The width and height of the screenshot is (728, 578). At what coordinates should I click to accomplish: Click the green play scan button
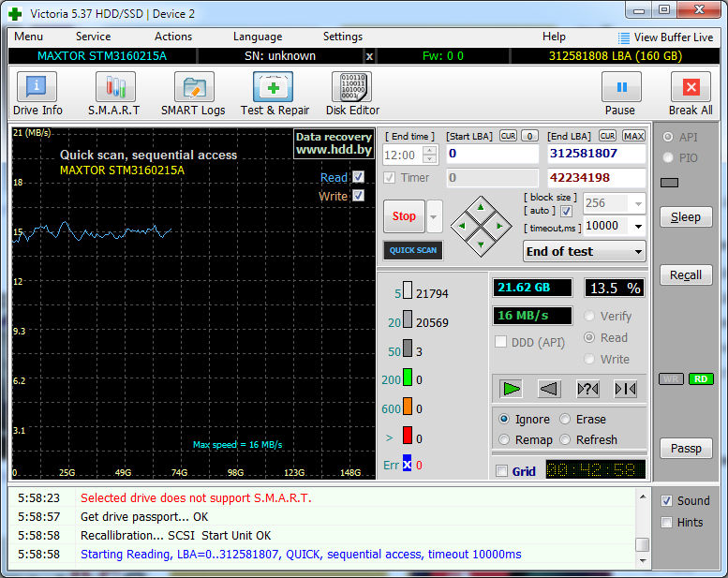(x=512, y=389)
